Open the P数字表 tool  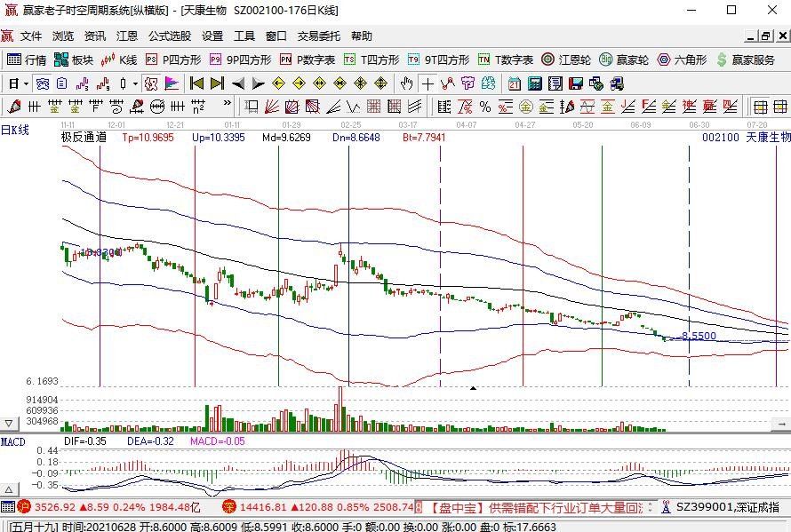tap(308, 60)
